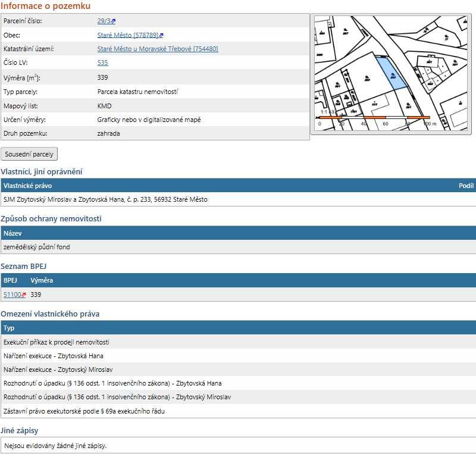476x454 pixels.
Task: Click the 'Informace o pozemku' heading
Action: coord(46,6)
